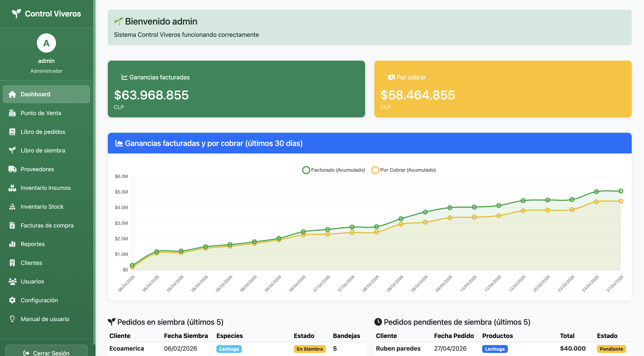Image resolution: width=644 pixels, height=356 pixels.
Task: Click the first green chart data point
Action: pos(132,265)
